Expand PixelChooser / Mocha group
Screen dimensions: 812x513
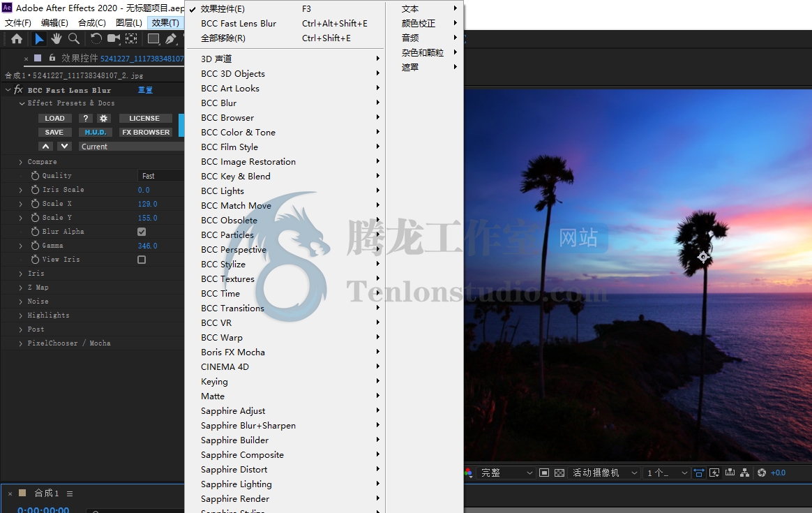pos(21,343)
